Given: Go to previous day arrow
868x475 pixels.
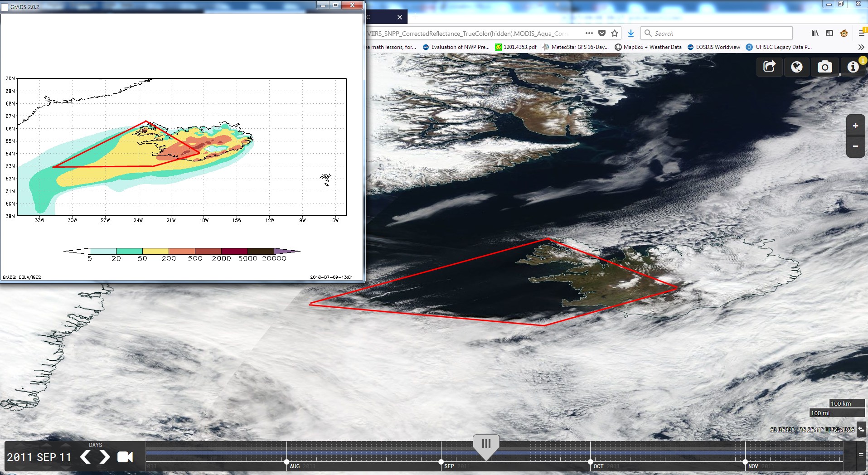Looking at the screenshot, I should (85, 457).
